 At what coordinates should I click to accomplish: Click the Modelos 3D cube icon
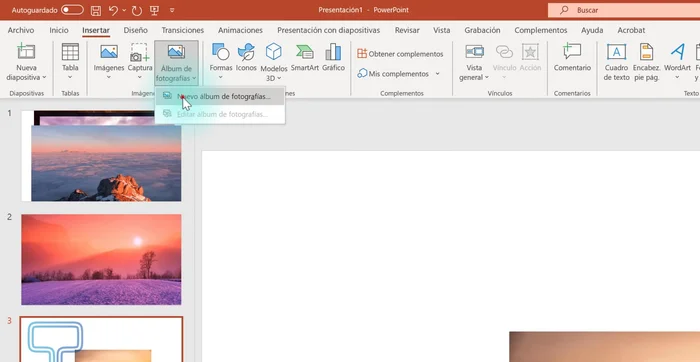point(274,52)
